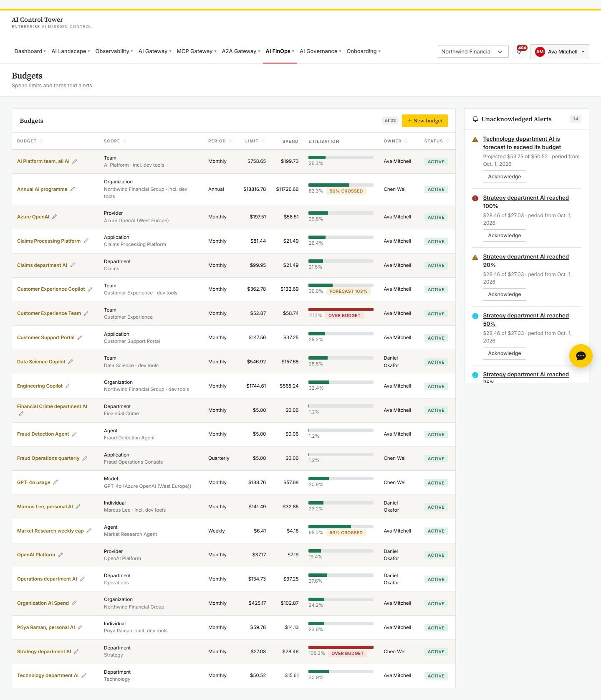Image resolution: width=601 pixels, height=700 pixels.
Task: Open the AI FinOps menu
Action: pyautogui.click(x=280, y=51)
